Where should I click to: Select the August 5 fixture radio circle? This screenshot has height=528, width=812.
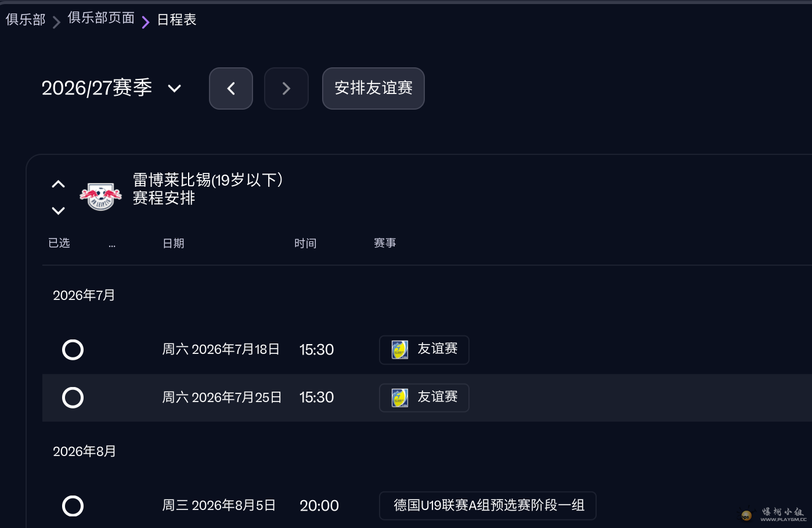73,506
